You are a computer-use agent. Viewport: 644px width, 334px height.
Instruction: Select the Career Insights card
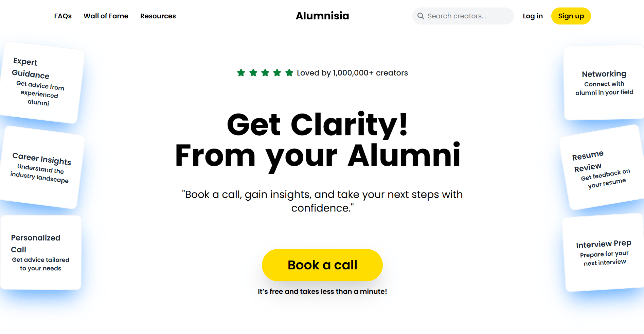40,167
